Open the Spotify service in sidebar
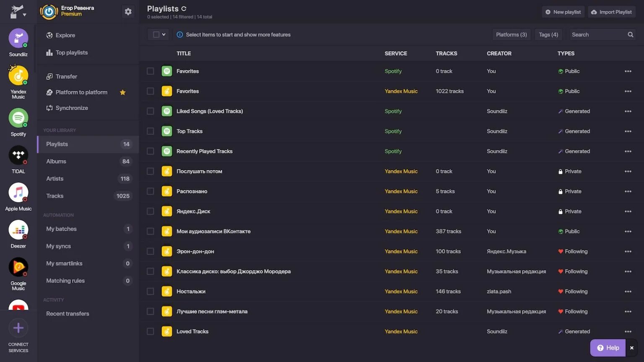Screen dimensions: 644x362 point(18,118)
